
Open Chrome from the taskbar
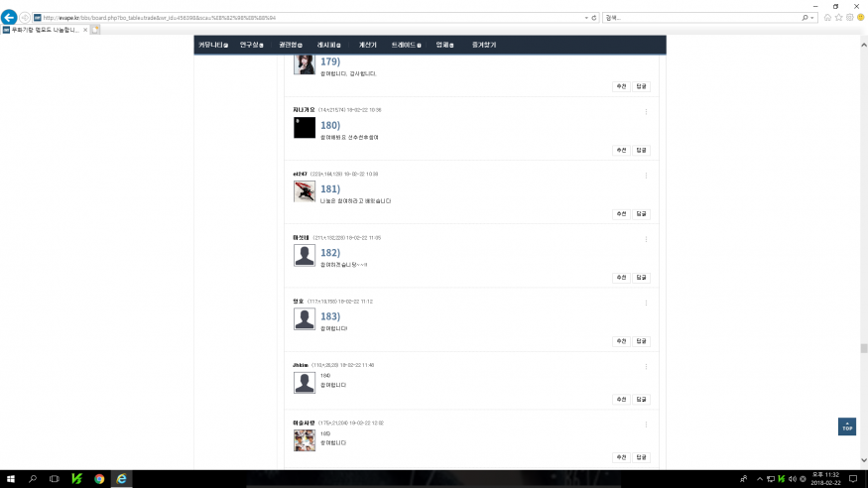99,479
